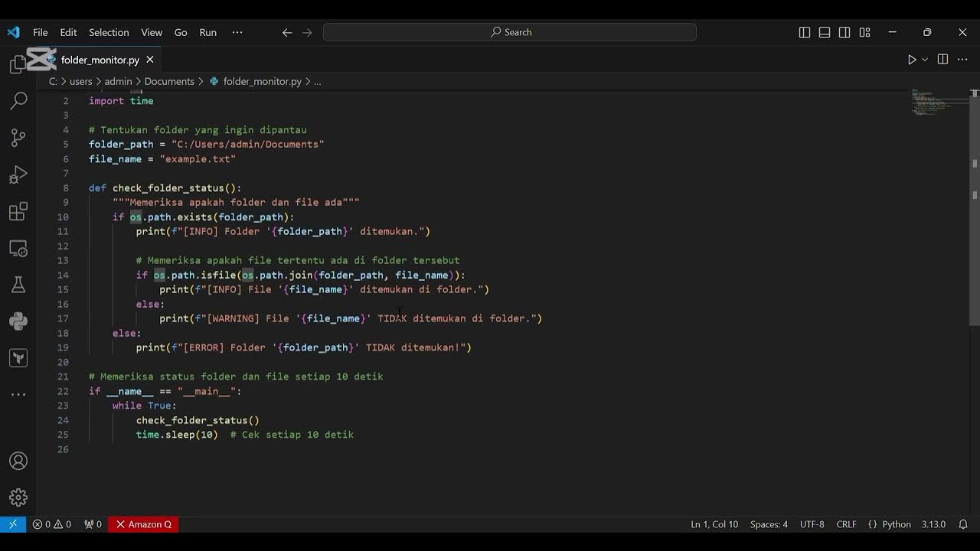Select Python 3.13.0 interpreter
Image resolution: width=980 pixels, height=551 pixels.
933,524
